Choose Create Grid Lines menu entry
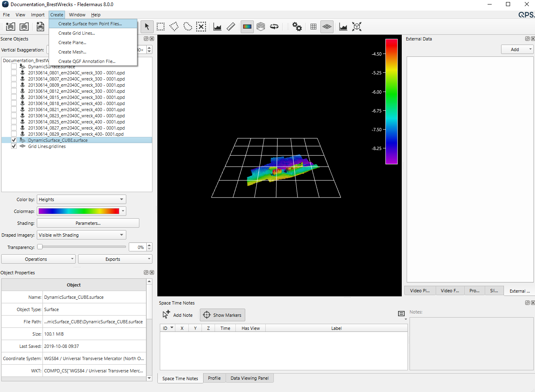 (x=76, y=33)
